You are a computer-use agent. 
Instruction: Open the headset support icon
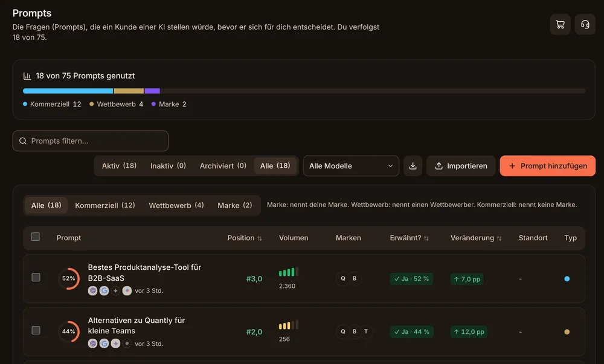point(585,25)
